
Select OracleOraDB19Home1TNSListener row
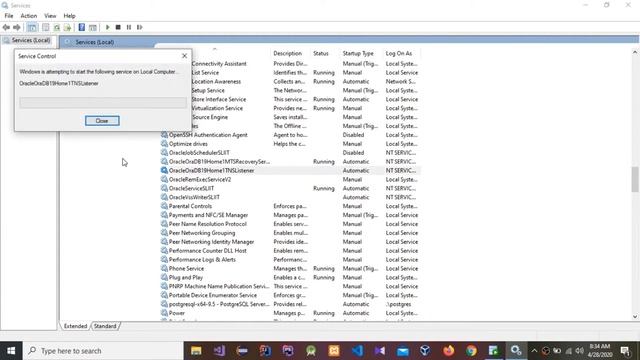pyautogui.click(x=290, y=171)
